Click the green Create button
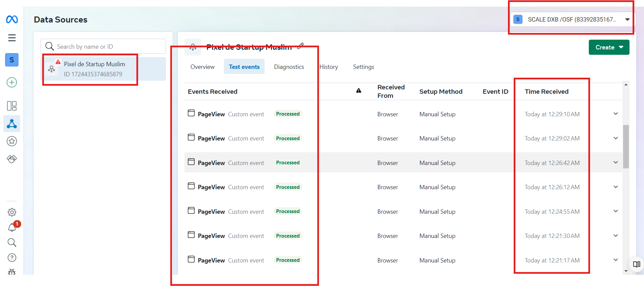 (609, 47)
